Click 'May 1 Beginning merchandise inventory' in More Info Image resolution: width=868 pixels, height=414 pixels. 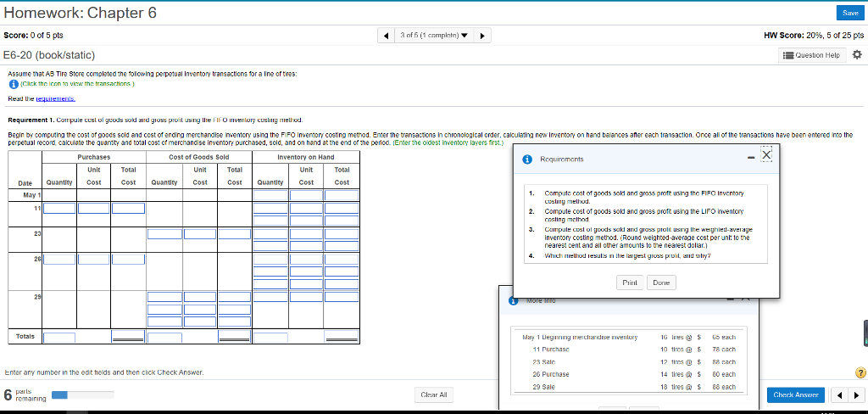[x=580, y=337]
